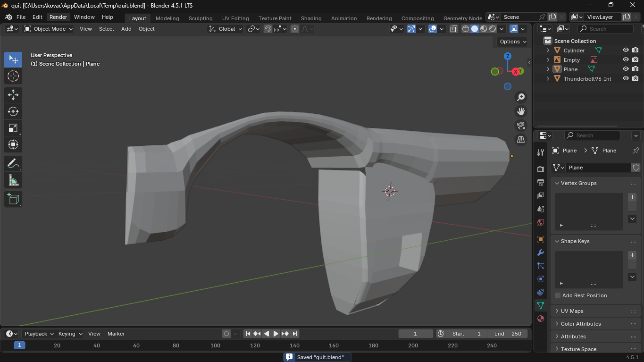Open the Modifiers properties tab
644x362 pixels.
coord(541,253)
